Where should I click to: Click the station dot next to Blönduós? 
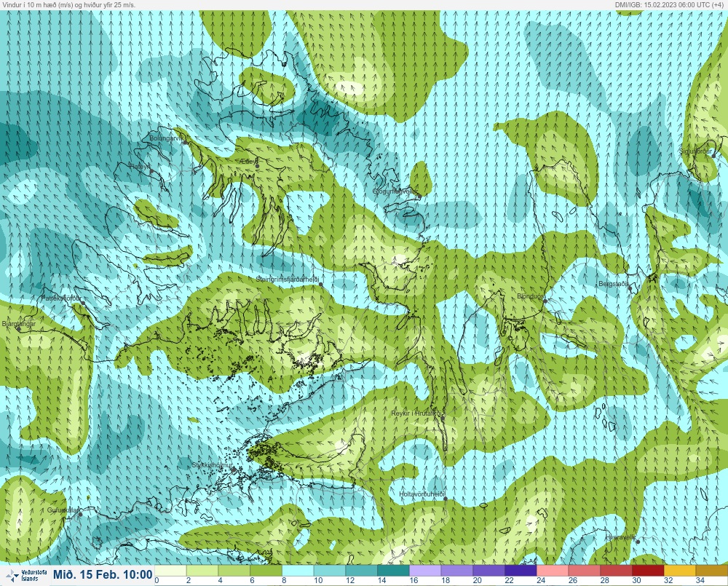(545, 301)
